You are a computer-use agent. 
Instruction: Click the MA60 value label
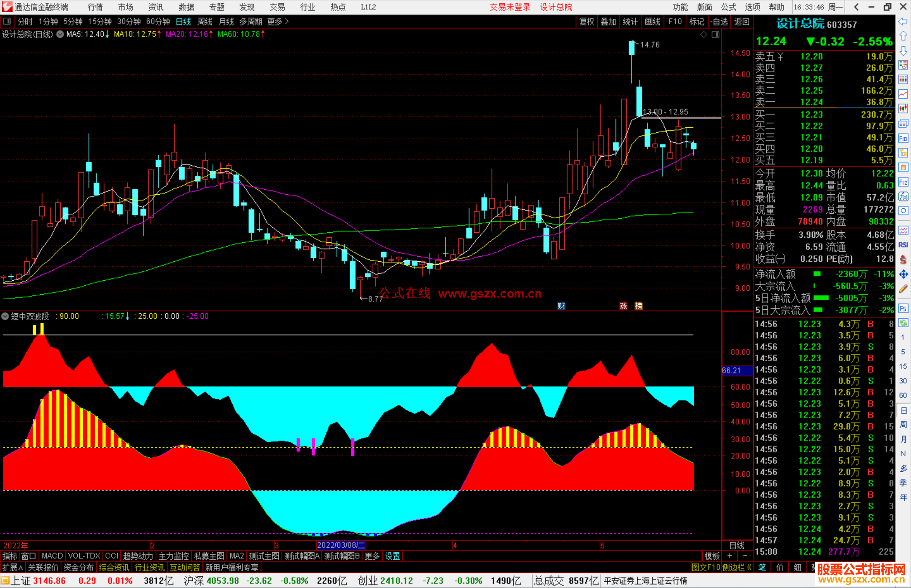coord(241,34)
